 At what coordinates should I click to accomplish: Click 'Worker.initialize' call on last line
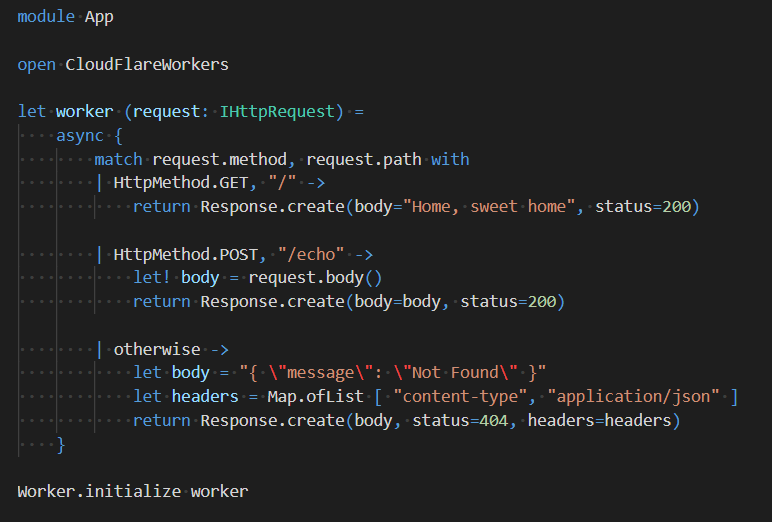pos(99,491)
